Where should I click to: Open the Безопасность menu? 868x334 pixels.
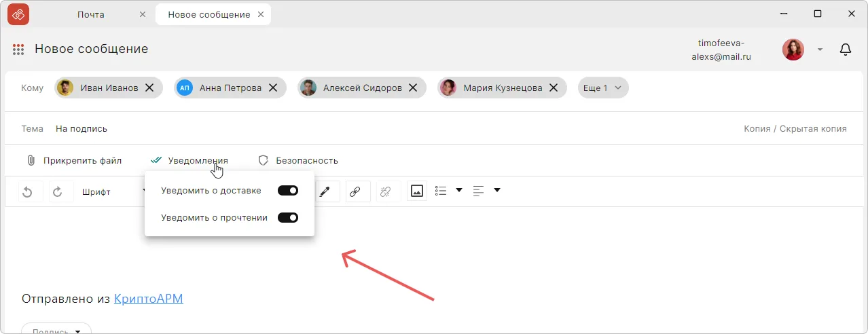298,161
